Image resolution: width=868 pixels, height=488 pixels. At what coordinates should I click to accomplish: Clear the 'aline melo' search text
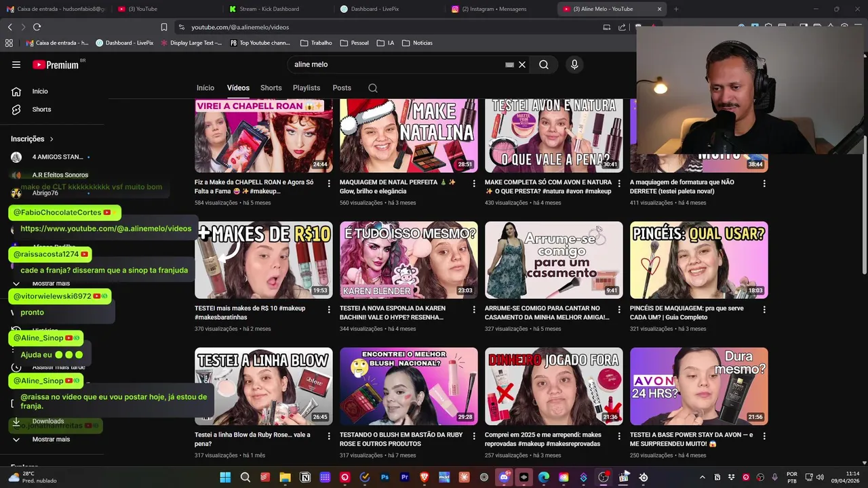522,64
